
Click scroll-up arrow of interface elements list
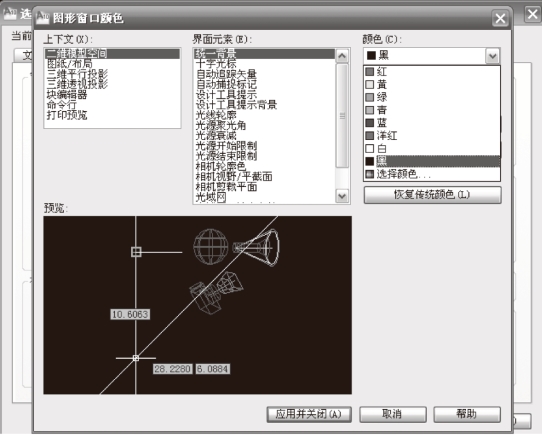click(342, 56)
